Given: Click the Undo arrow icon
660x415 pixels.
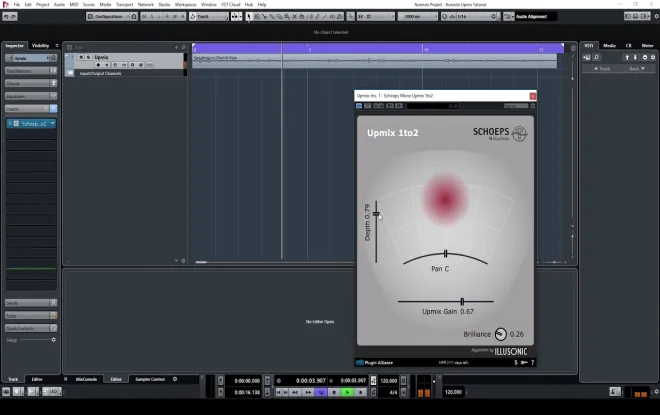Looking at the screenshot, I should (6, 16).
